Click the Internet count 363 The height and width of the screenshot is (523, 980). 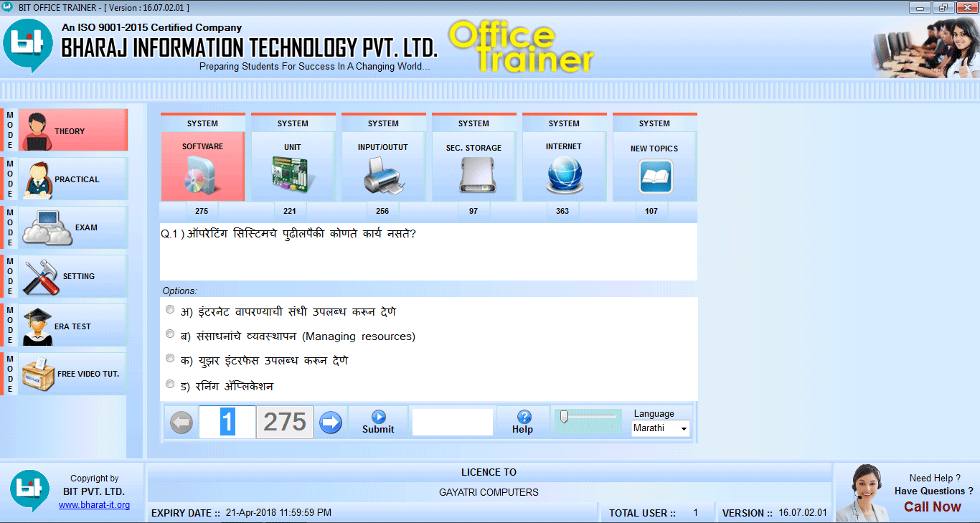pyautogui.click(x=562, y=211)
